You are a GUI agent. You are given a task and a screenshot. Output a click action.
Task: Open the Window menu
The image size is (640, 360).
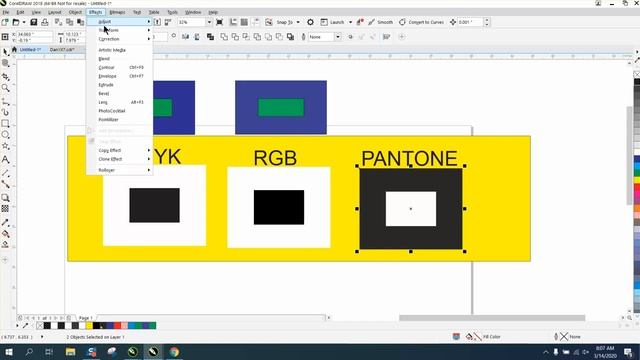pos(193,12)
